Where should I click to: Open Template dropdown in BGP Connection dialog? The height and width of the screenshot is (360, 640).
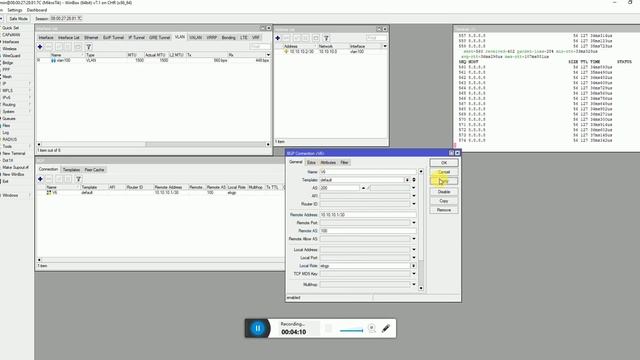[407, 180]
